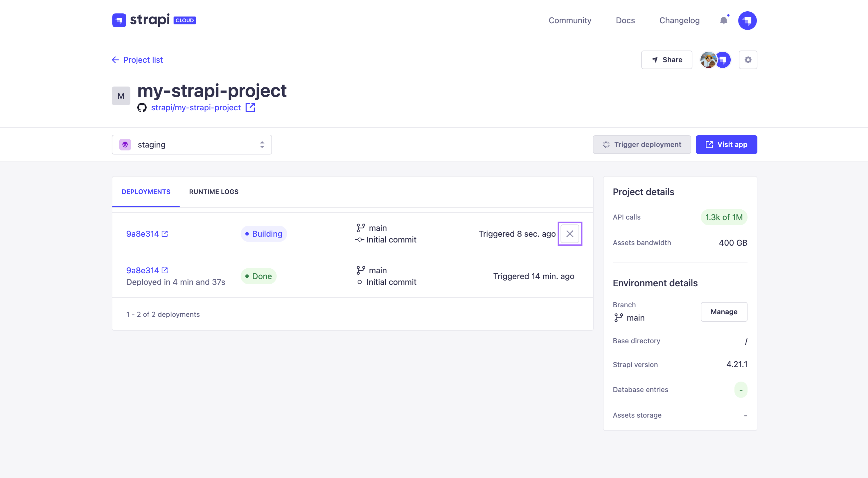The width and height of the screenshot is (868, 478).
Task: Click the staging environment layers icon
Action: click(x=125, y=145)
